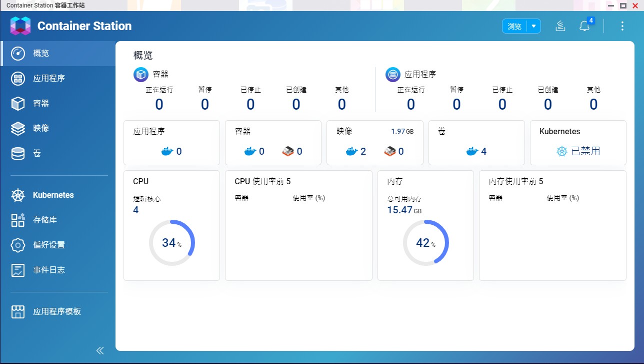644x364 pixels.
Task: Click the CPU usage ring showing 34%
Action: [x=171, y=242]
